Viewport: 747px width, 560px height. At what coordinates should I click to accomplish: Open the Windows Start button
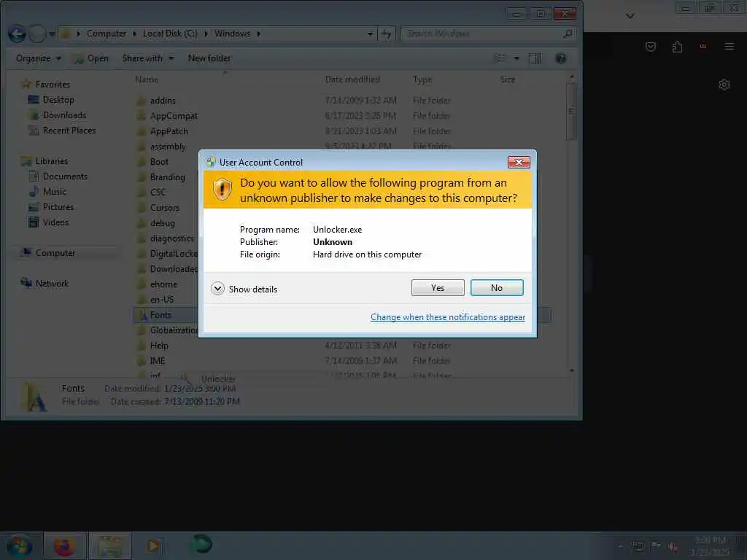pos(20,546)
